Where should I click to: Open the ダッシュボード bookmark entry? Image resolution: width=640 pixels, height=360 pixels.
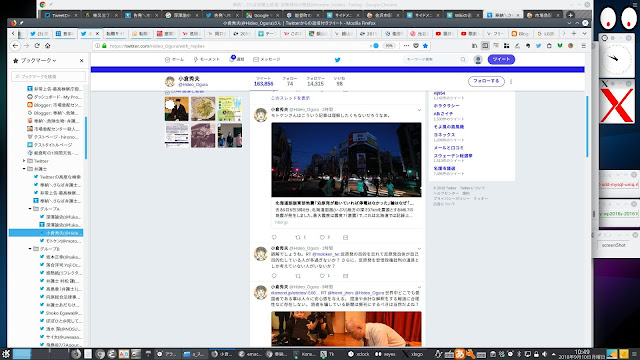55,97
